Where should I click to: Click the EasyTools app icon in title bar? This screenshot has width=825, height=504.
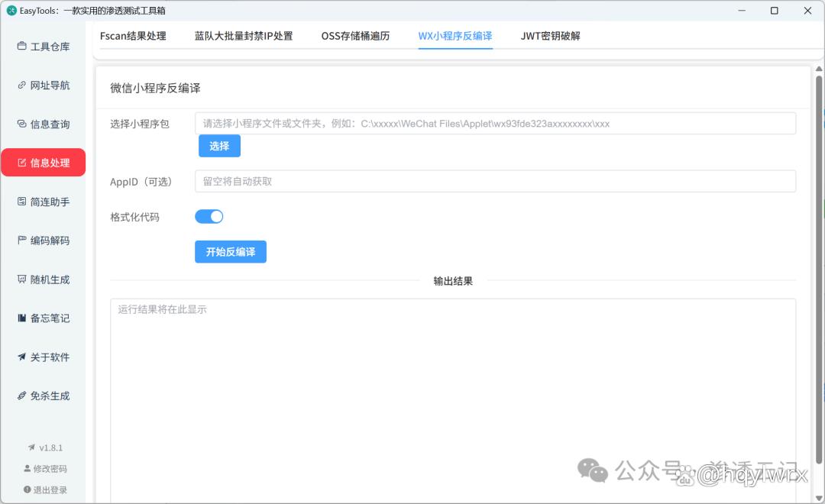pos(11,11)
